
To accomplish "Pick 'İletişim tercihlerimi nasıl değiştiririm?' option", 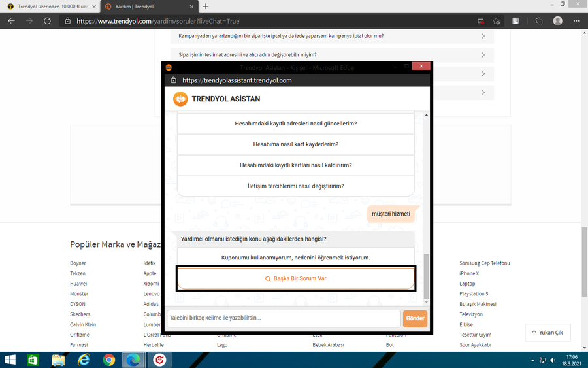I will (296, 186).
